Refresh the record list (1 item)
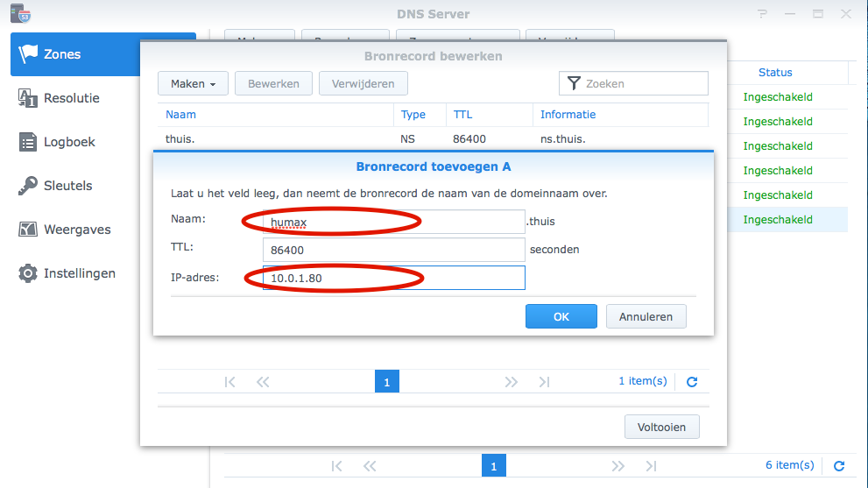Screen dimensions: 868x488 (x=692, y=382)
